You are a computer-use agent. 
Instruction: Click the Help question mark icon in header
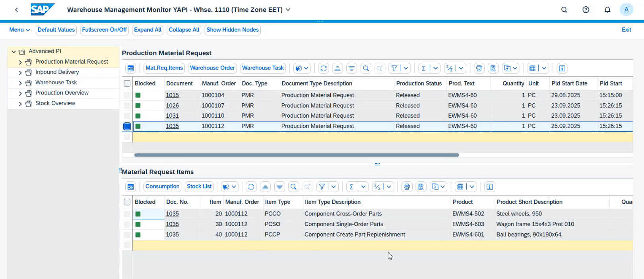tap(586, 10)
